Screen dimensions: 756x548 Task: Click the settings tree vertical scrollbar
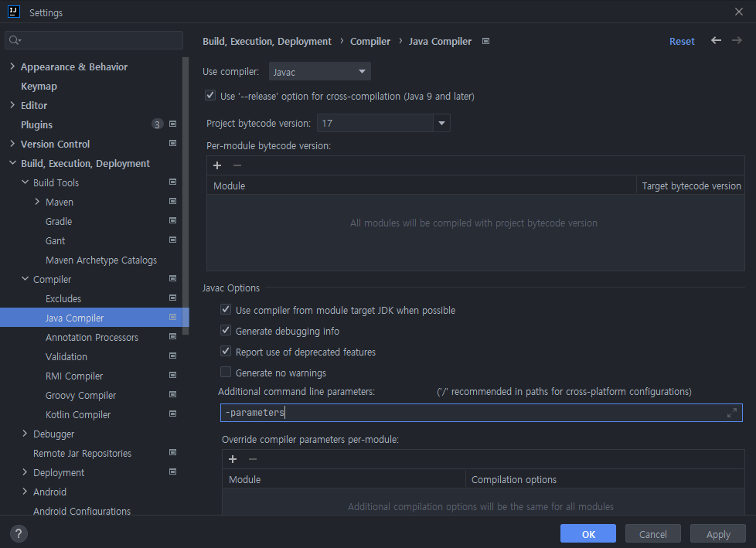pos(186,196)
